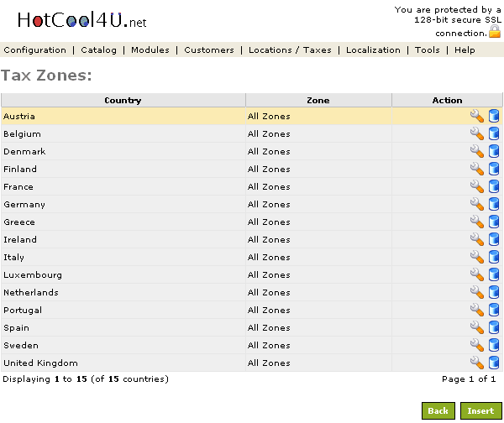Click the HotCool4U.net site logo

coord(81,20)
